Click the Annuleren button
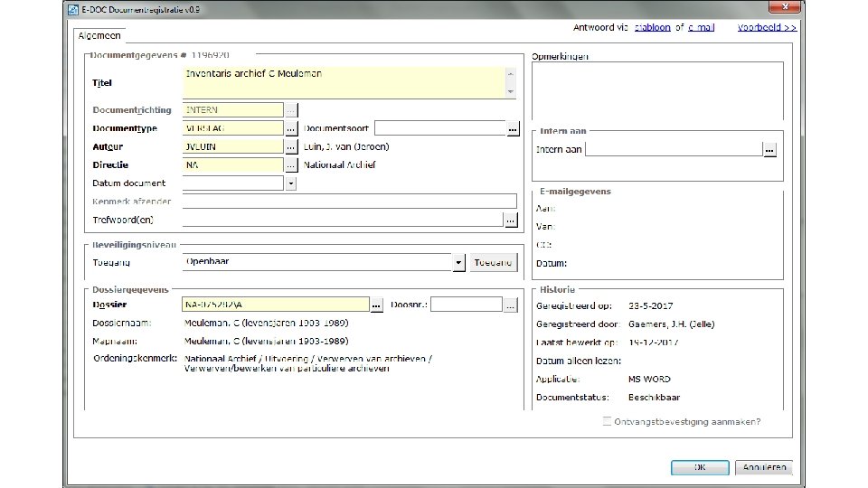Image resolution: width=868 pixels, height=488 pixels. (764, 467)
